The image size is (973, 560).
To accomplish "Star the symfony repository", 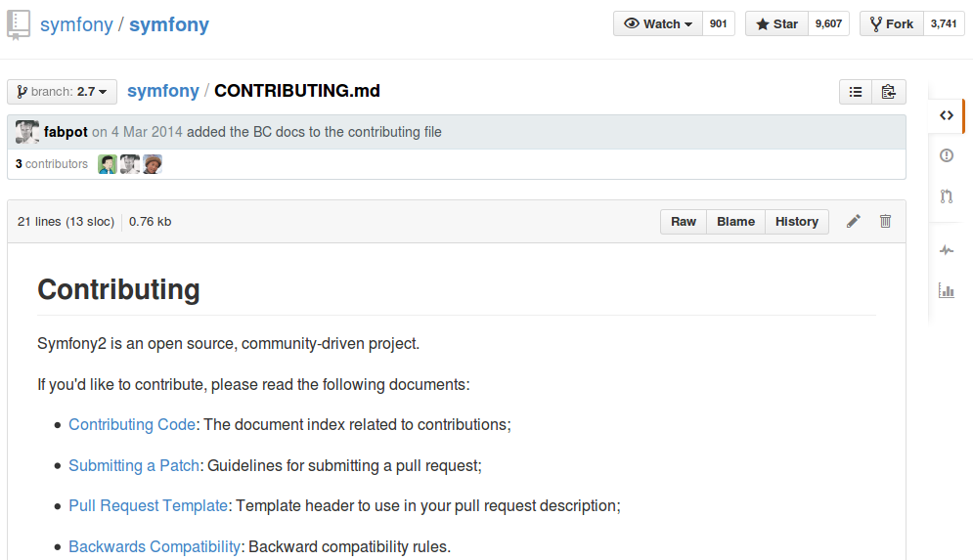I will (776, 23).
